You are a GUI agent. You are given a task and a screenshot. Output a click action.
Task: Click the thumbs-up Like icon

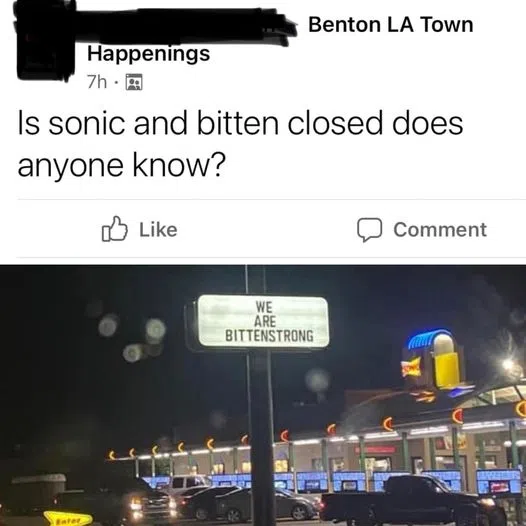(x=114, y=229)
